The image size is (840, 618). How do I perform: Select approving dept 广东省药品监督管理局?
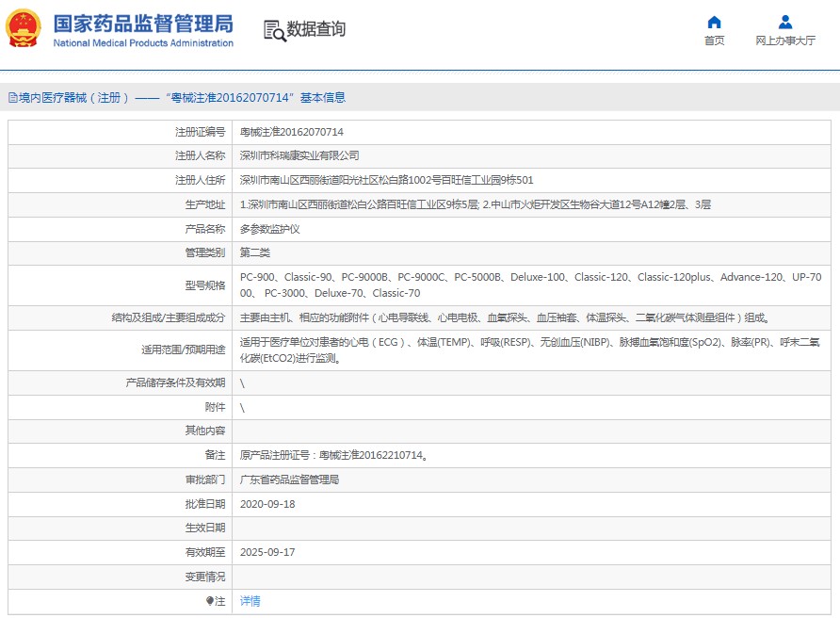click(x=289, y=480)
